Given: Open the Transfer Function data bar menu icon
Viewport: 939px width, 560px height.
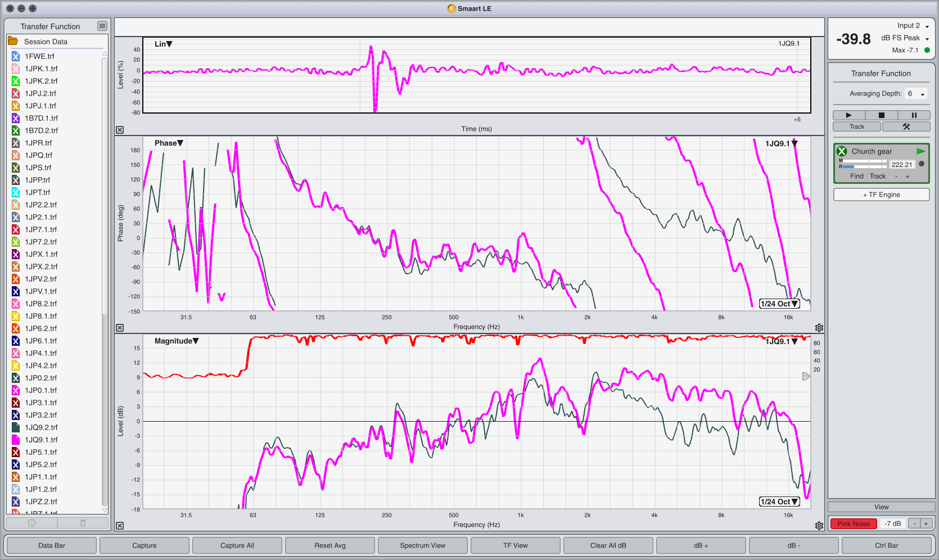Looking at the screenshot, I should [102, 26].
